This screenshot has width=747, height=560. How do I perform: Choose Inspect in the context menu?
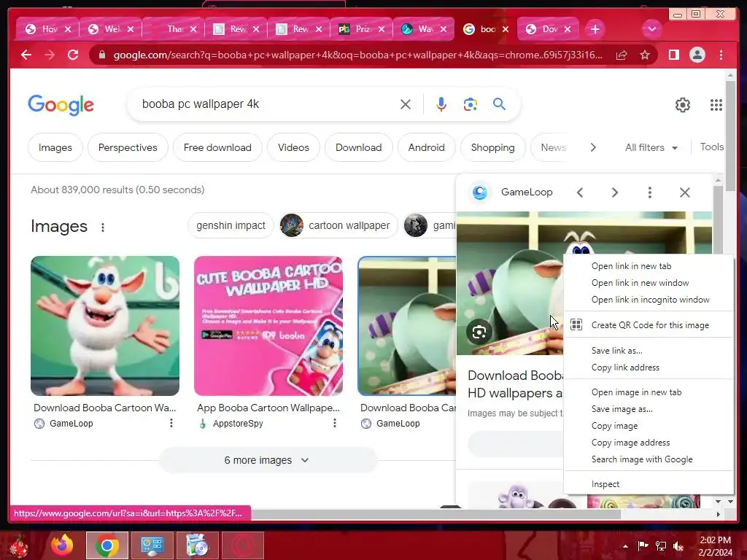coord(649,484)
